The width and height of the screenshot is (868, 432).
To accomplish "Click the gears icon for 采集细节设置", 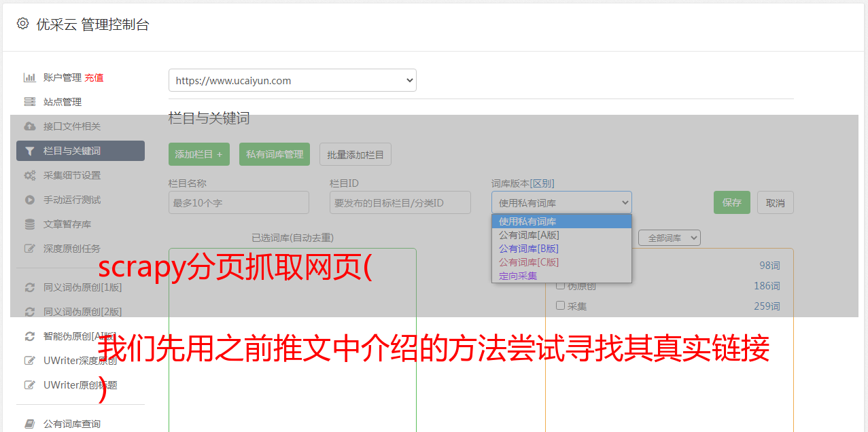I will 29,175.
